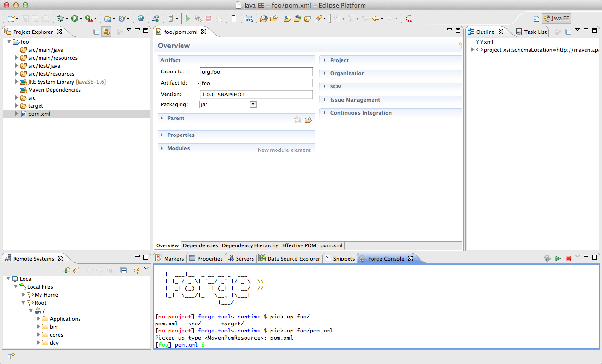Close the foo/pom.xml editor tab
Screen dimensions: 602x364
click(x=204, y=32)
